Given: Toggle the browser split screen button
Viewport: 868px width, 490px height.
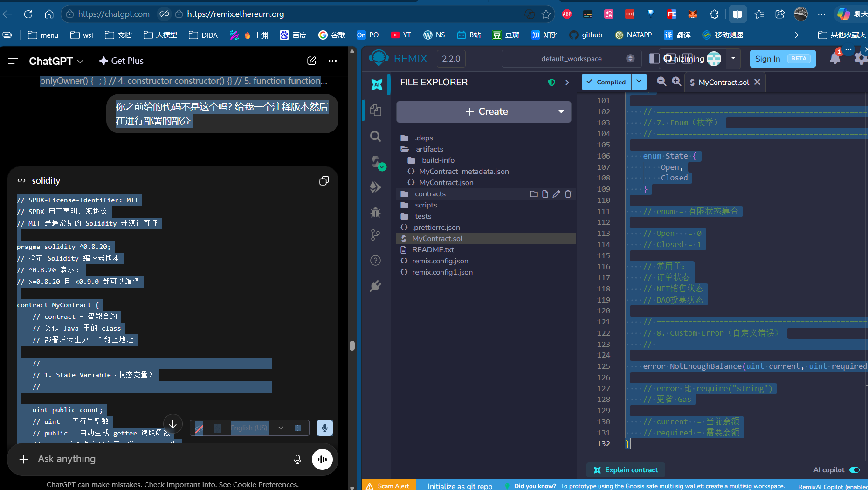Looking at the screenshot, I should click(737, 14).
